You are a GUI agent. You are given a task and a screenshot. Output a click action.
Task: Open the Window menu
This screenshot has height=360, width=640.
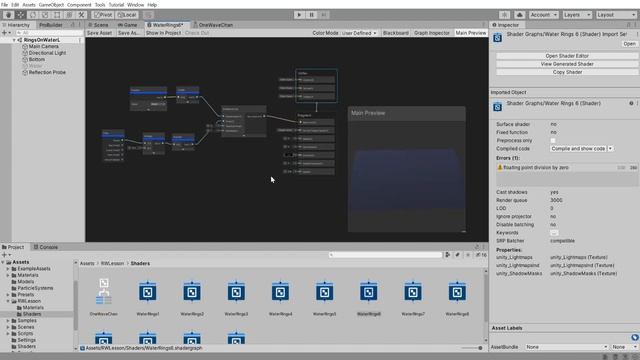pos(136,5)
